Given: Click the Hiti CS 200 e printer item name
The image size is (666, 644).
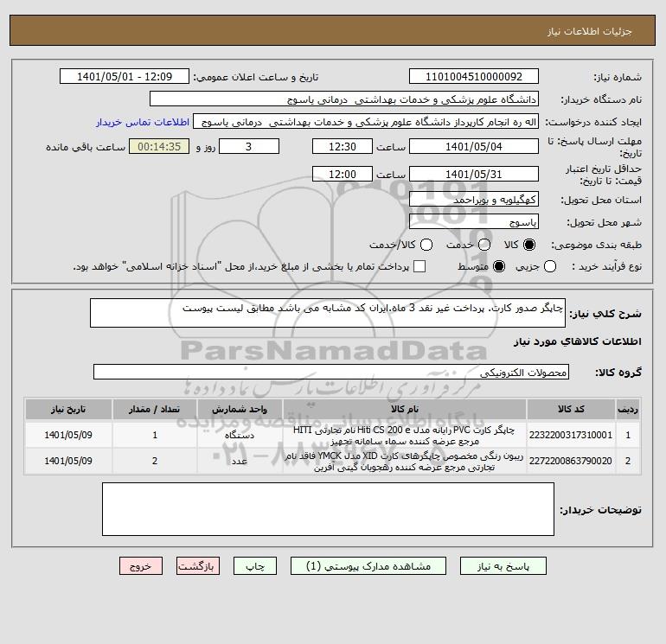Looking at the screenshot, I should (x=405, y=436).
